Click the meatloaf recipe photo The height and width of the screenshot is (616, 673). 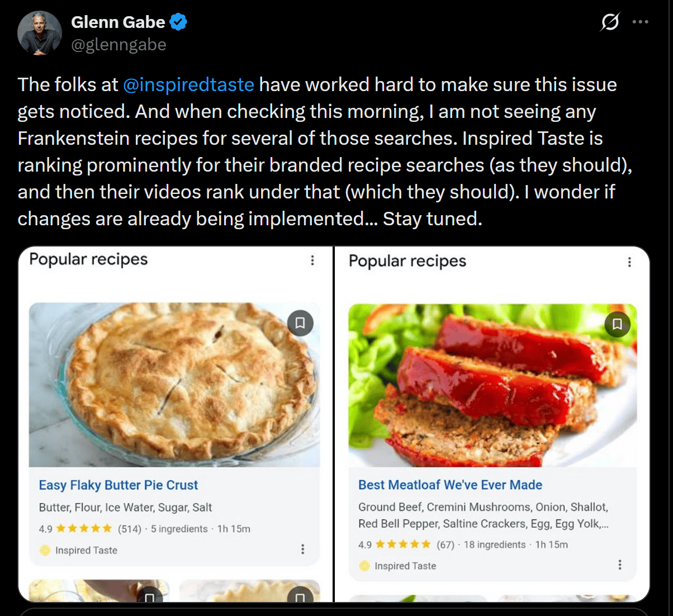(x=492, y=386)
